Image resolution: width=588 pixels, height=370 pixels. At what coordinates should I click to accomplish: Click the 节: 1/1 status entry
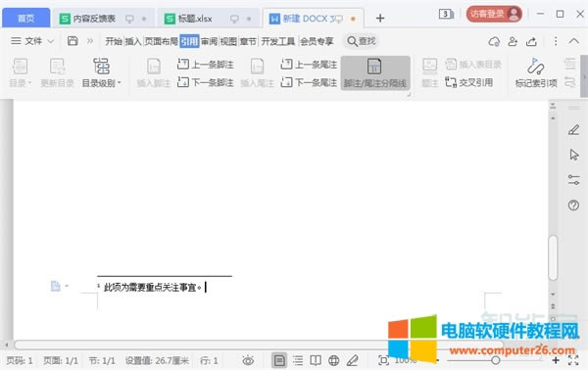[102, 360]
